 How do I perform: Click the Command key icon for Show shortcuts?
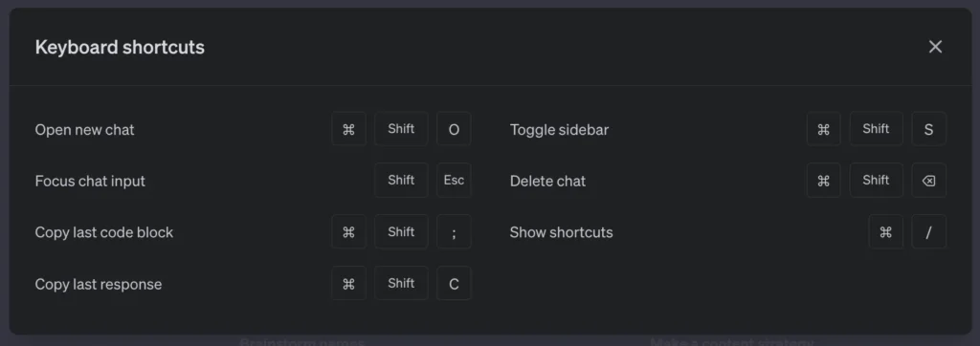[885, 231]
